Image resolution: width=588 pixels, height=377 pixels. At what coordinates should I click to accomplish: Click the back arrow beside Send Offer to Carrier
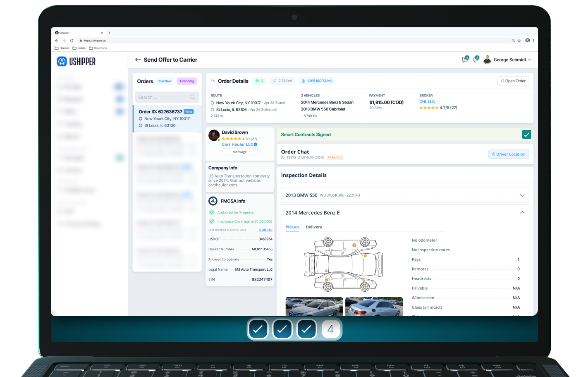tap(138, 60)
